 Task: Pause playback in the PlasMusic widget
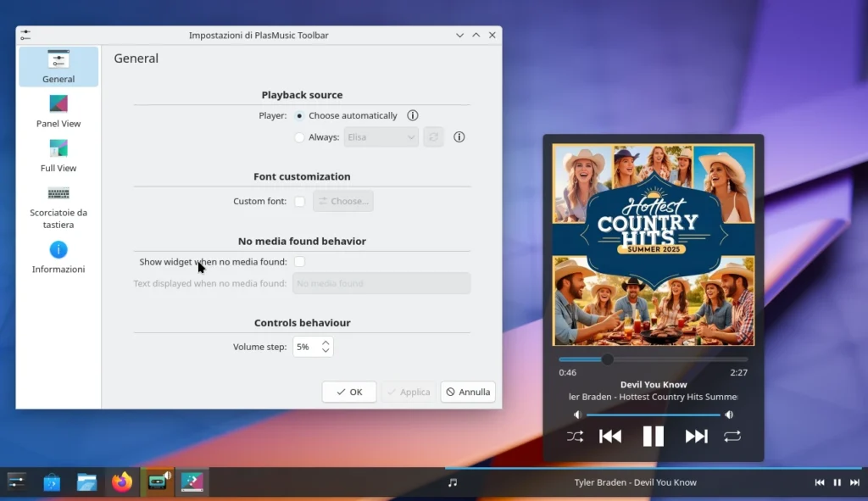(x=654, y=436)
